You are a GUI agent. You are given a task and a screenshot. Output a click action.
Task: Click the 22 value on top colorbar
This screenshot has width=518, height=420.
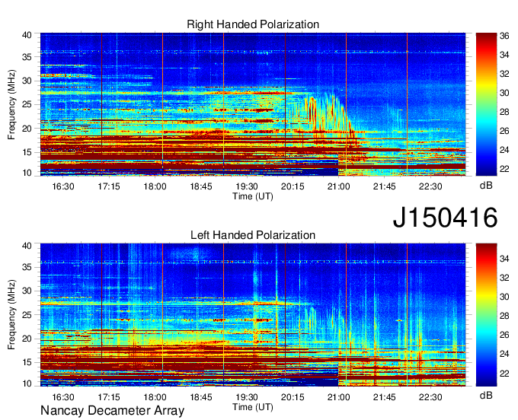tap(504, 169)
